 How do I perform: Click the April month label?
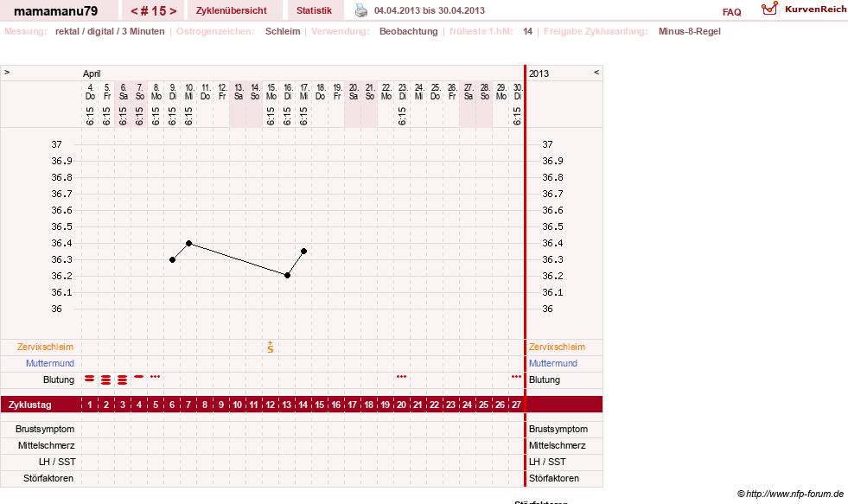pos(92,73)
